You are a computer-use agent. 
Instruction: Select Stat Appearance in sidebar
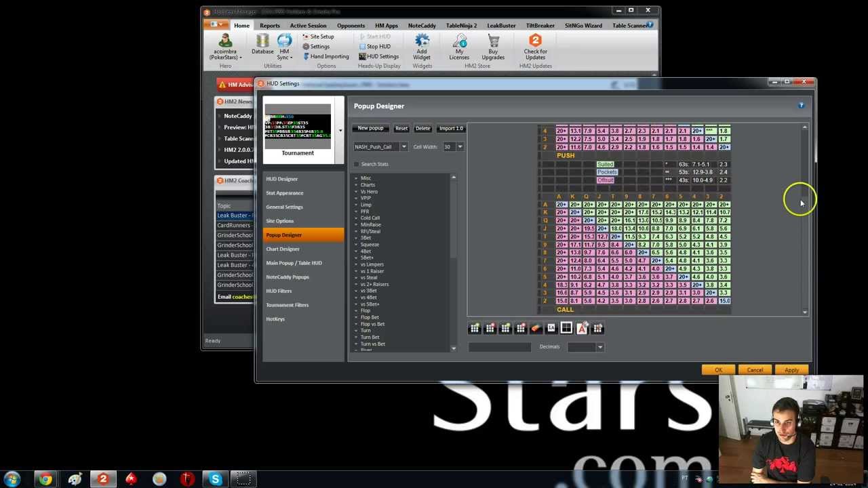(303, 193)
